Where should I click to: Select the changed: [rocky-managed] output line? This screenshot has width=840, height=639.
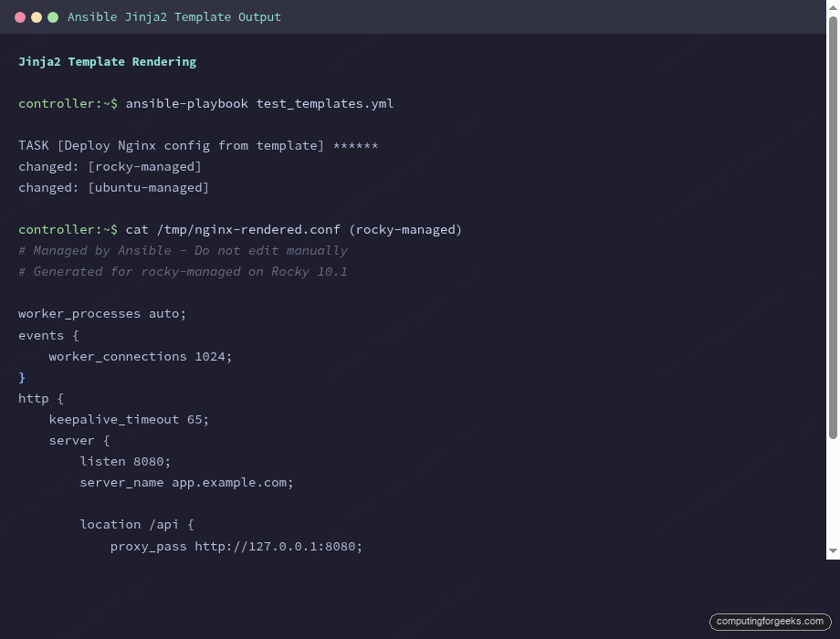110,166
